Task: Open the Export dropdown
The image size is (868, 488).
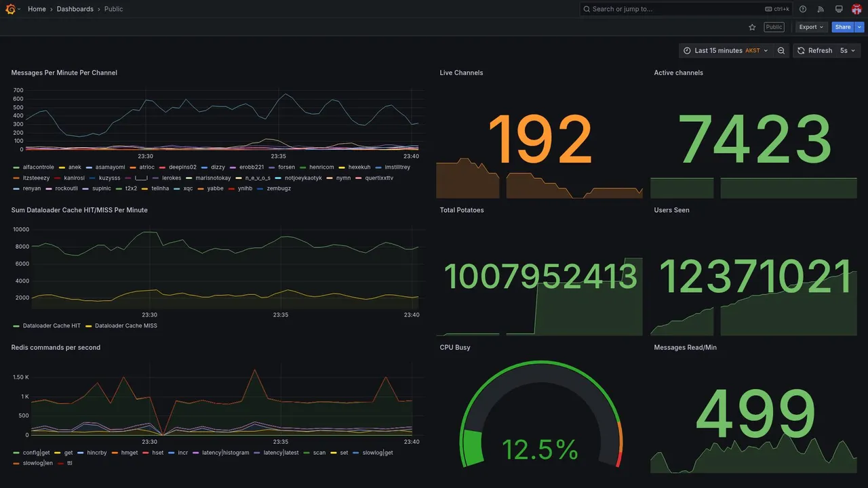Action: [x=811, y=27]
